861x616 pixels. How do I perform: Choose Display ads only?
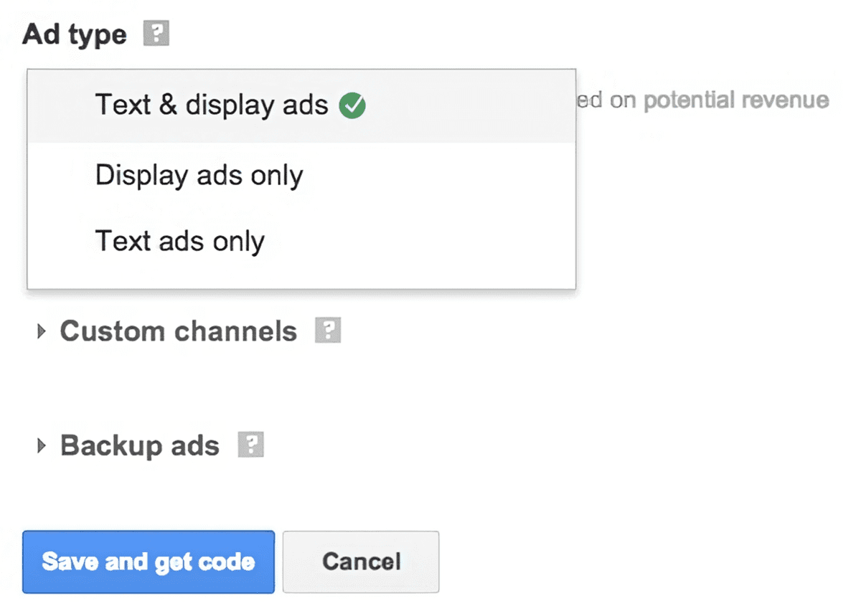tap(198, 174)
